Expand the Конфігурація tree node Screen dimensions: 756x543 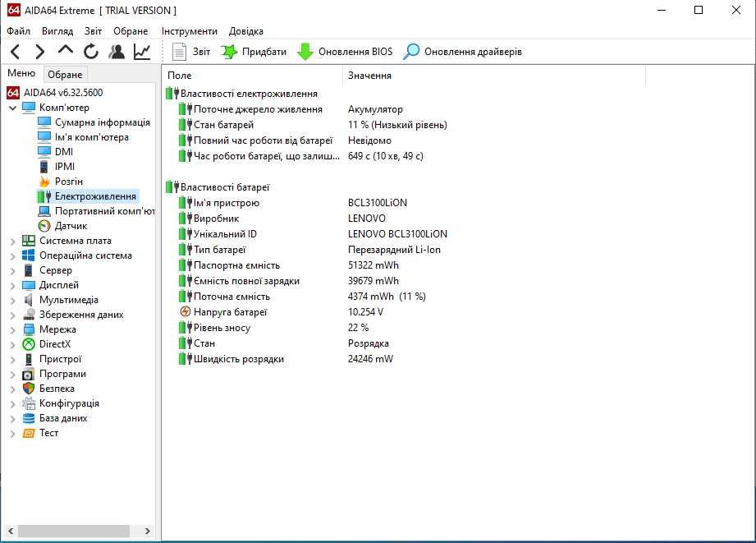pos(13,404)
